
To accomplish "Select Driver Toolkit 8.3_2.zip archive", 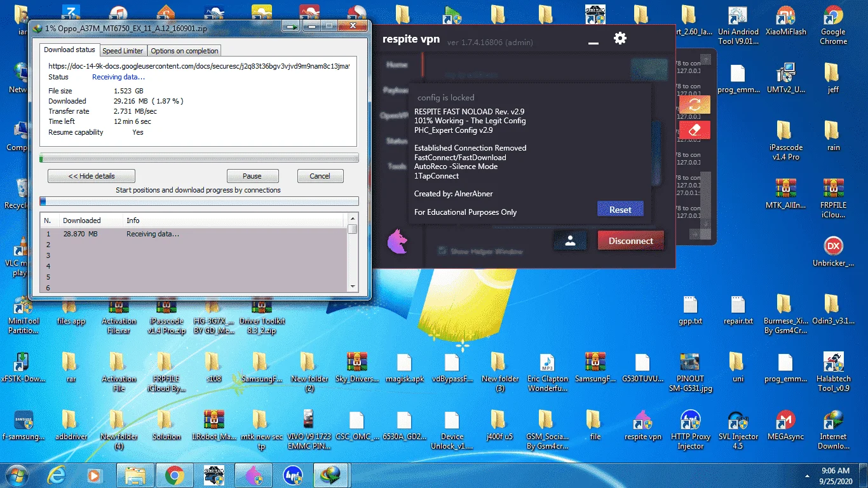I will click(x=262, y=315).
